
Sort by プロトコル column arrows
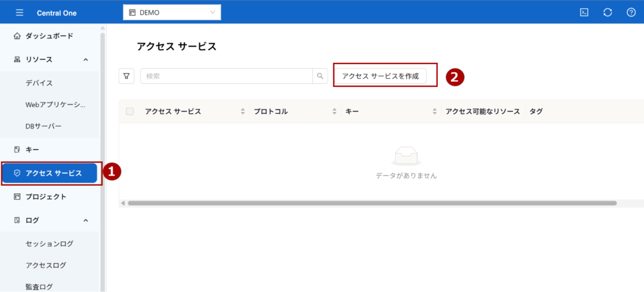[335, 111]
